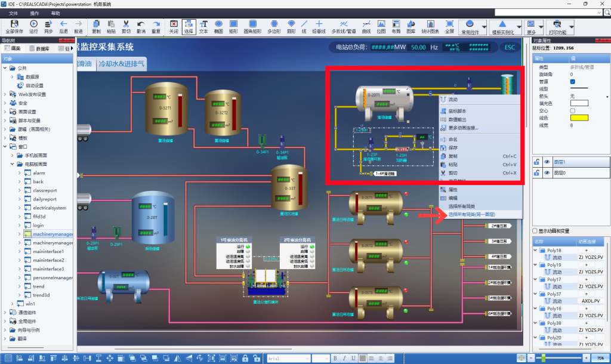Switch to the 冷却水&进排气 page tab
Image resolution: width=611 pixels, height=364 pixels.
click(x=121, y=64)
